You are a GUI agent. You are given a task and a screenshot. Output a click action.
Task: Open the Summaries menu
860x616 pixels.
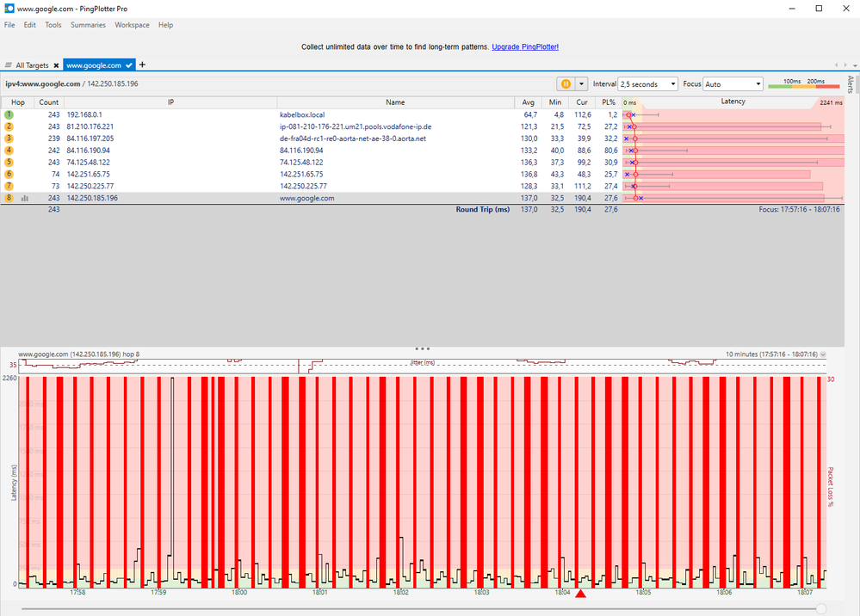(88, 25)
